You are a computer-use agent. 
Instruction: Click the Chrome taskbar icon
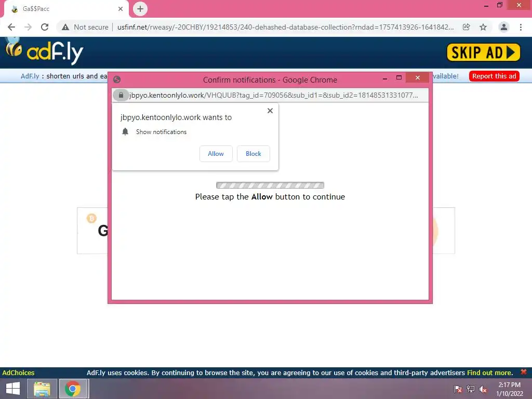[73, 389]
